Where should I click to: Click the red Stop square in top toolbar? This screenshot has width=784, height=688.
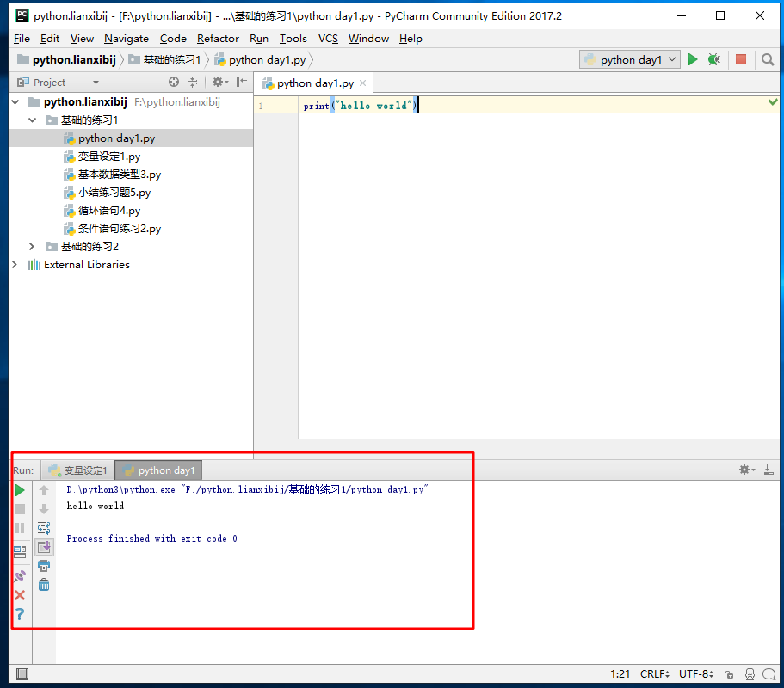[740, 60]
